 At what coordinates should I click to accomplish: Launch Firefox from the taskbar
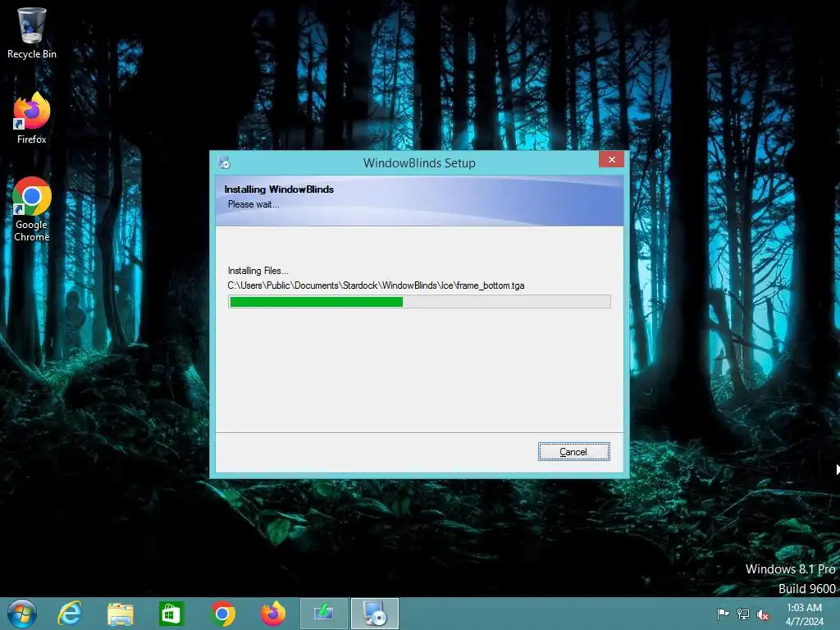pyautogui.click(x=273, y=614)
